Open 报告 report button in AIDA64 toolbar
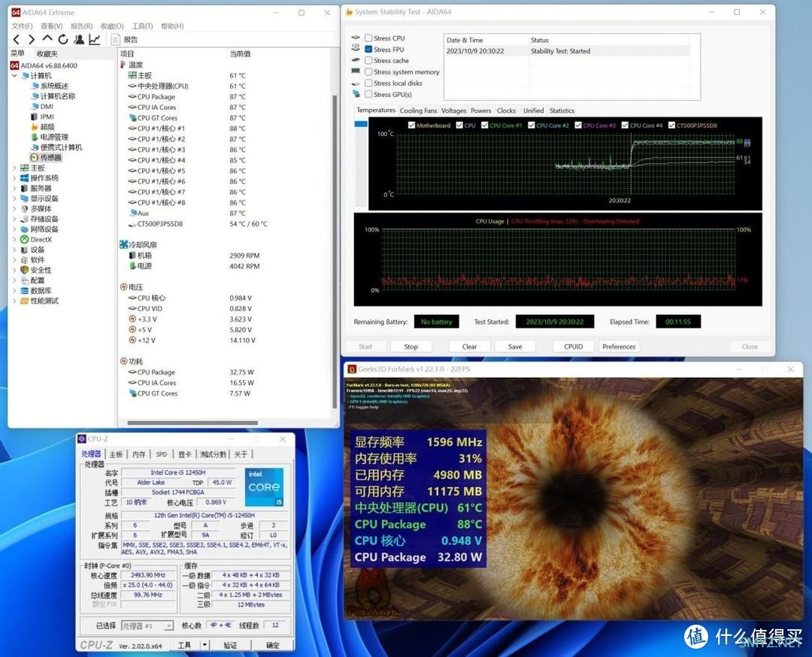812x657 pixels. [125, 39]
